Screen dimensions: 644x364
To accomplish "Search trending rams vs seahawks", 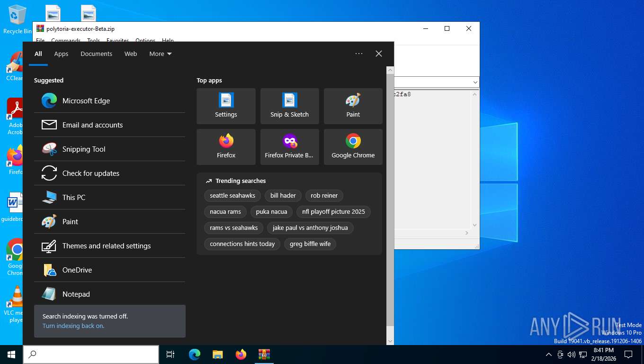I will point(234,228).
